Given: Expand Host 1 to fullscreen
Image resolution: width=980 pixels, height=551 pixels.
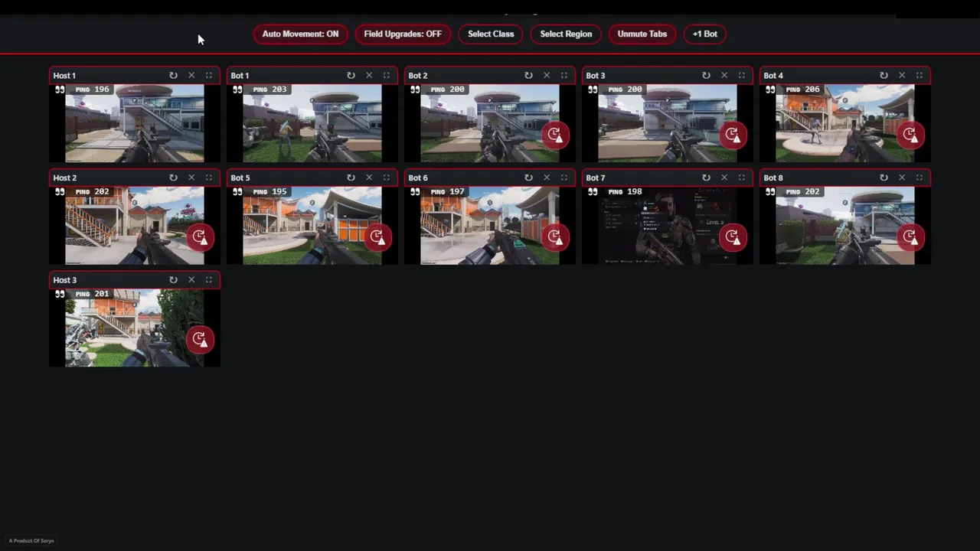Looking at the screenshot, I should coord(209,75).
